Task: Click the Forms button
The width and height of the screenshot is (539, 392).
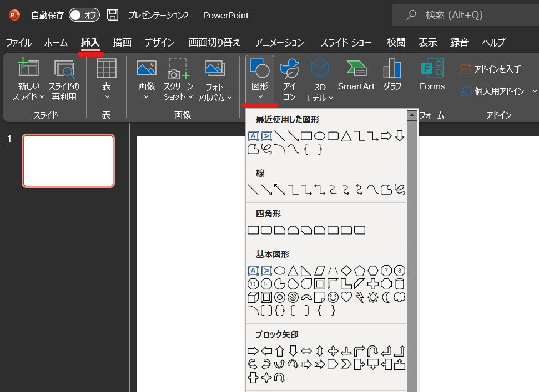Action: coord(432,75)
